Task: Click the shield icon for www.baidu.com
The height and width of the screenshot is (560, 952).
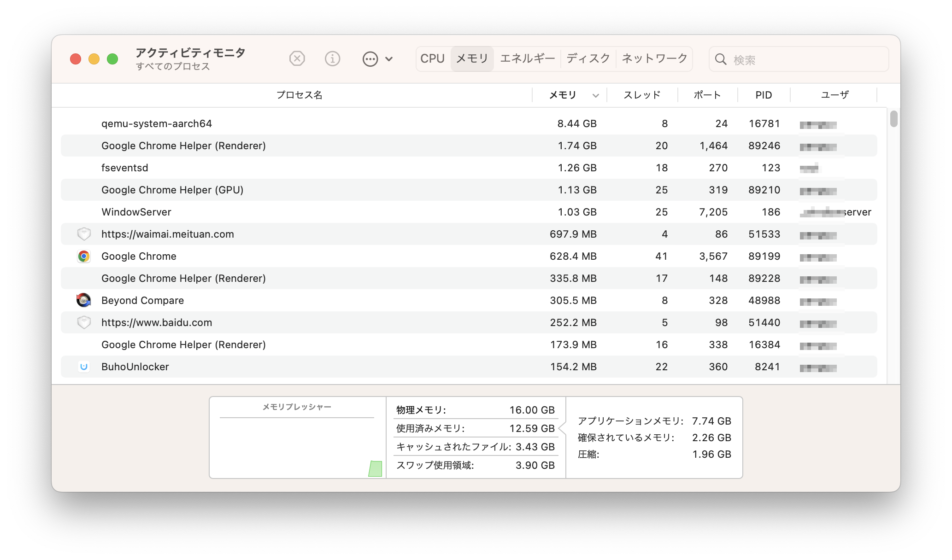Action: [x=84, y=322]
